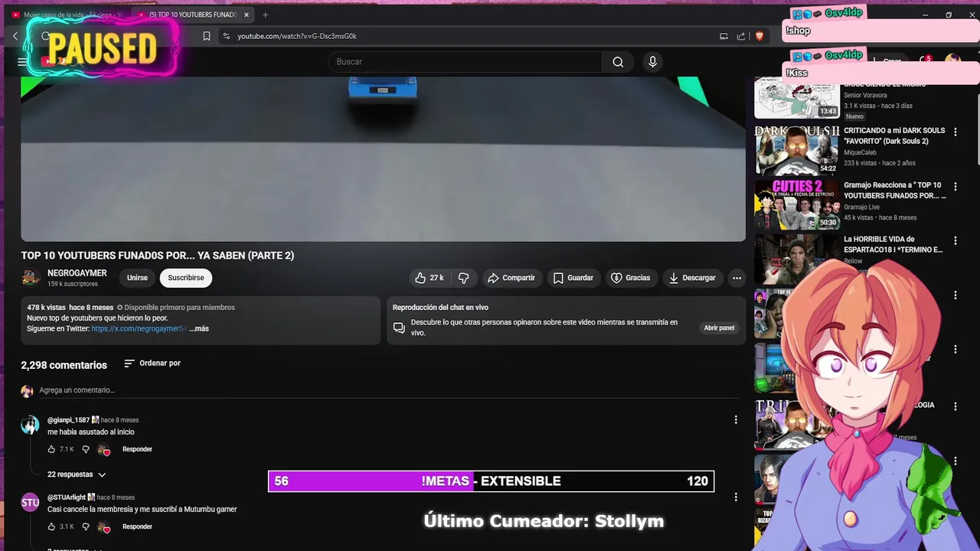This screenshot has width=980, height=551.
Task: Click the cast/screen icon in address bar
Action: pyautogui.click(x=724, y=36)
